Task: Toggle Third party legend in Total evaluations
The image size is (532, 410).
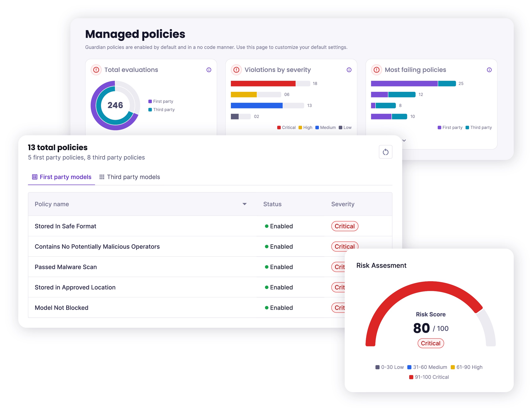Action: pyautogui.click(x=161, y=109)
